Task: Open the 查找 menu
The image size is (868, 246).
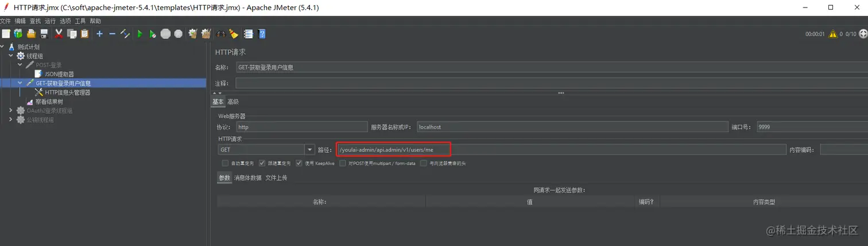Action: click(x=36, y=21)
